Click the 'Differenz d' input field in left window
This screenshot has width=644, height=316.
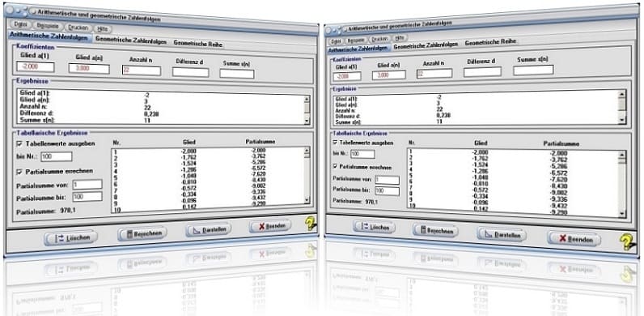tap(191, 72)
